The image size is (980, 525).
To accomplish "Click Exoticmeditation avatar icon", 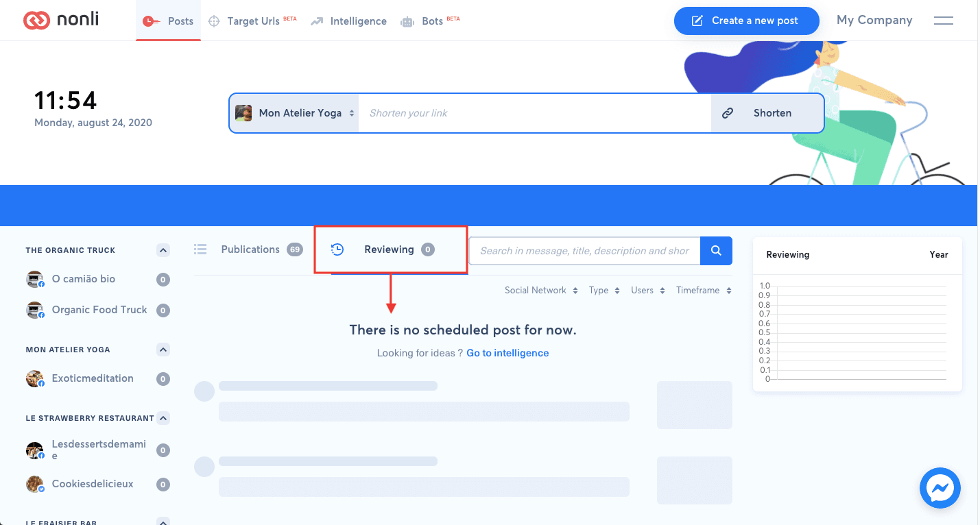I will click(x=35, y=378).
